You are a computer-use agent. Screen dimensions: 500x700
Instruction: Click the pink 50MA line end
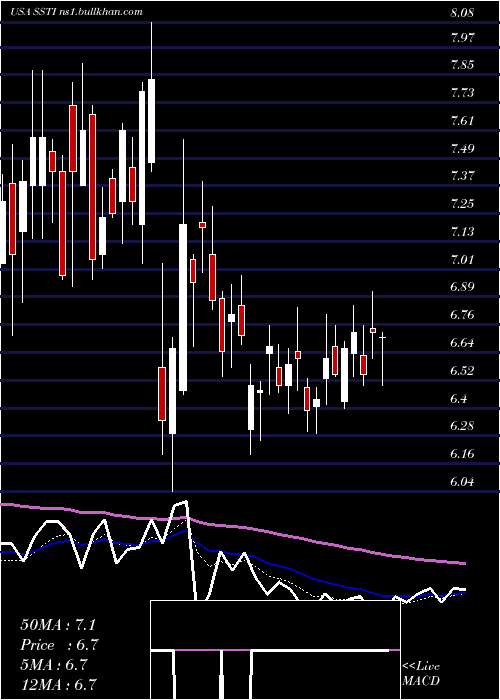pyautogui.click(x=464, y=563)
